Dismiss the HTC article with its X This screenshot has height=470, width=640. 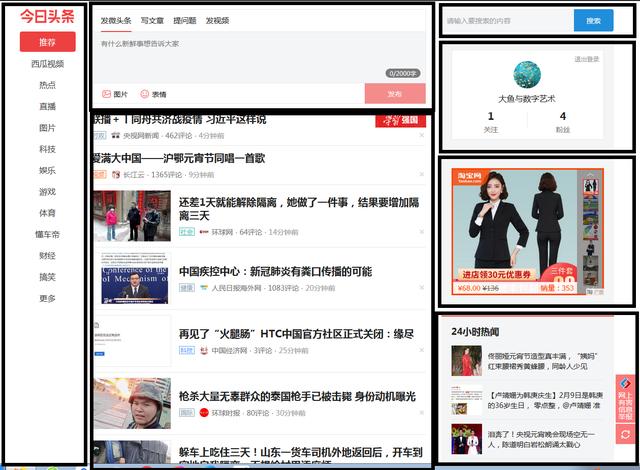(x=422, y=350)
